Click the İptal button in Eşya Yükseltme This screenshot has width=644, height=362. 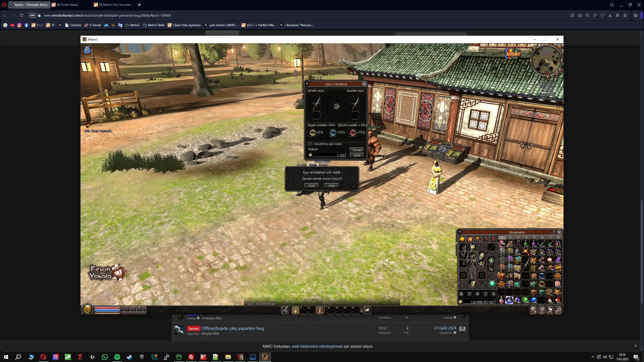coord(357,155)
